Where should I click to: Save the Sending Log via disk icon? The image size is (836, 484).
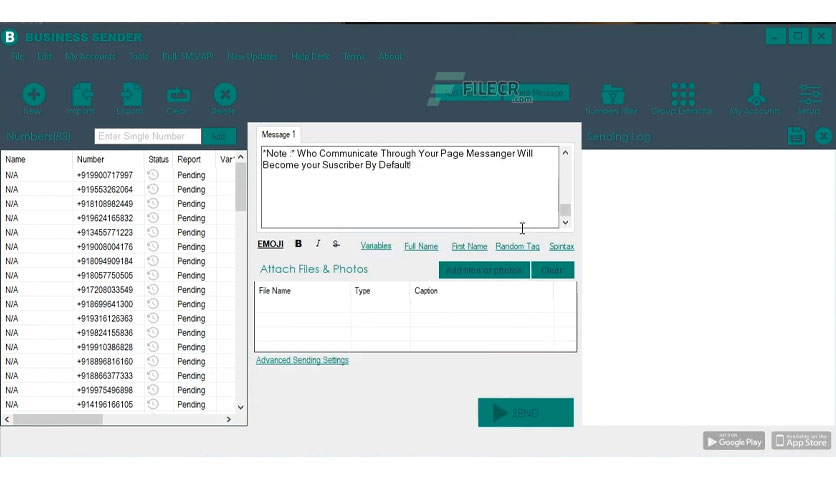point(796,136)
